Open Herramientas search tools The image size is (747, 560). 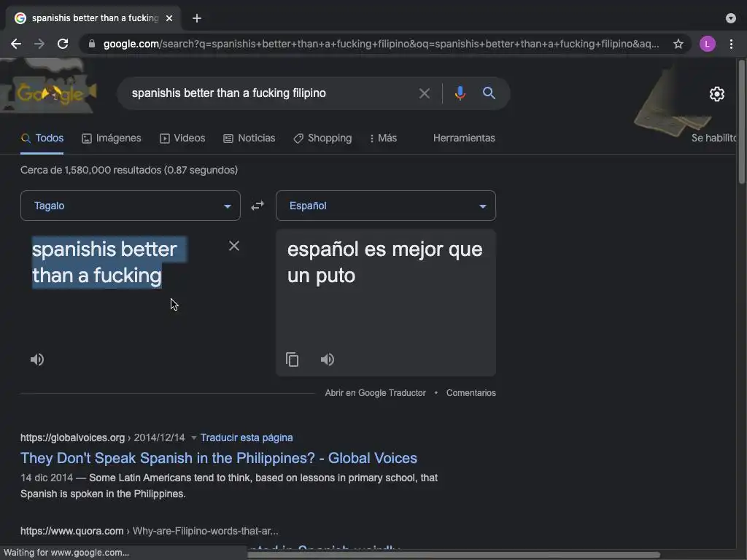pos(464,138)
